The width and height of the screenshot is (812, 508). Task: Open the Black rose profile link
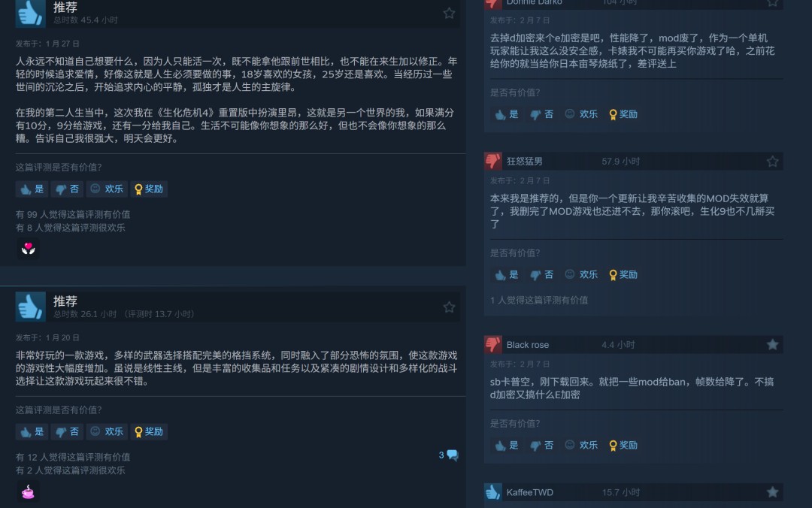coord(528,345)
